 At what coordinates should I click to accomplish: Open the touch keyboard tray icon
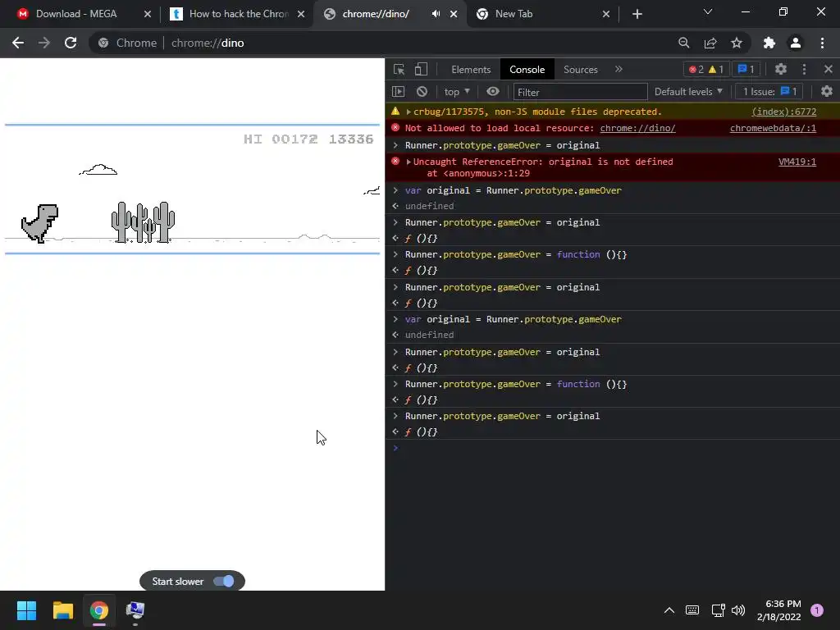[x=692, y=610]
